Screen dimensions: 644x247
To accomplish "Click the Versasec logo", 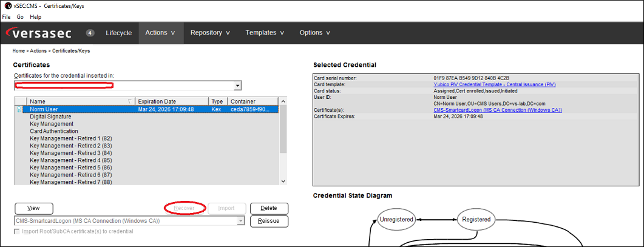I will [x=39, y=33].
